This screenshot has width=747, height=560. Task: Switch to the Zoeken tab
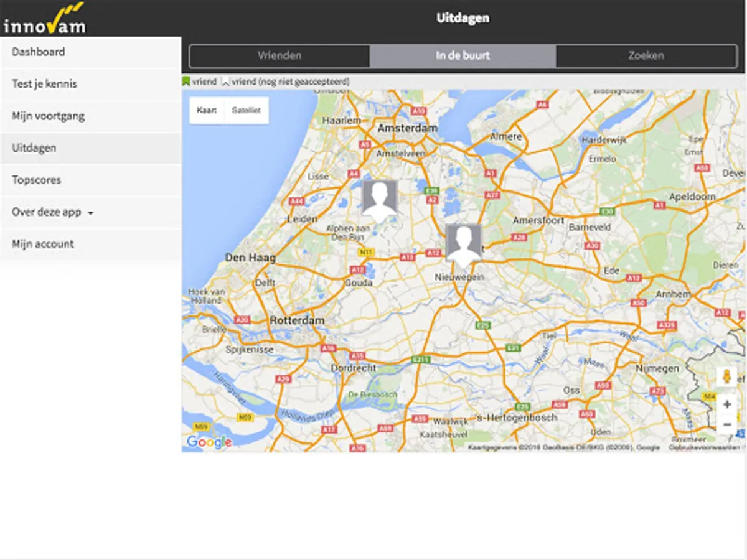646,55
